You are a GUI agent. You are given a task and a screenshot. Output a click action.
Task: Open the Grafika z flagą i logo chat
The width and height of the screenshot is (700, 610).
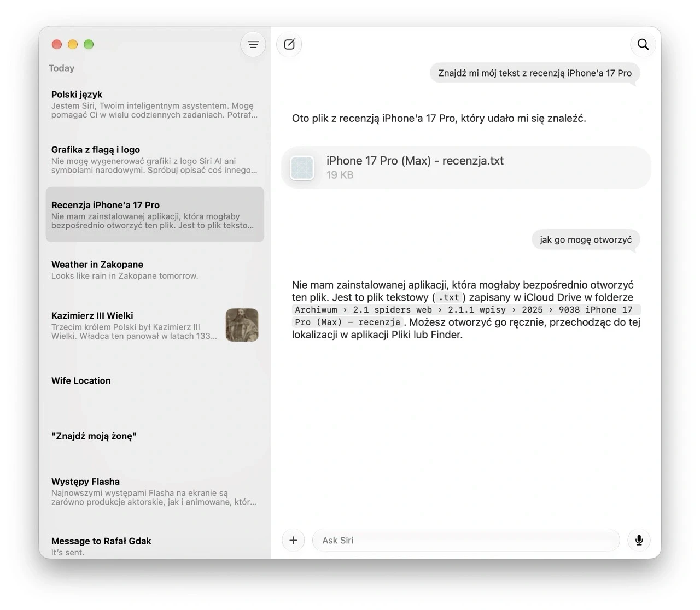click(x=155, y=160)
